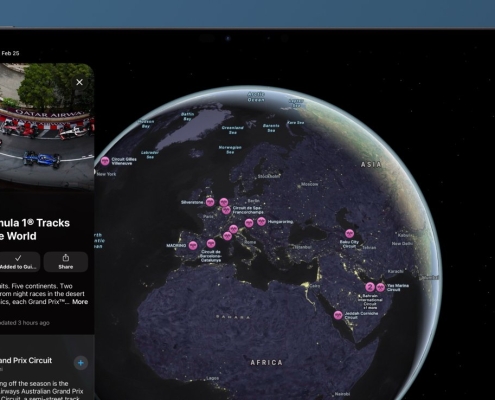The image size is (495, 400).
Task: Click the Tracks guide title text
Action: pos(35,229)
